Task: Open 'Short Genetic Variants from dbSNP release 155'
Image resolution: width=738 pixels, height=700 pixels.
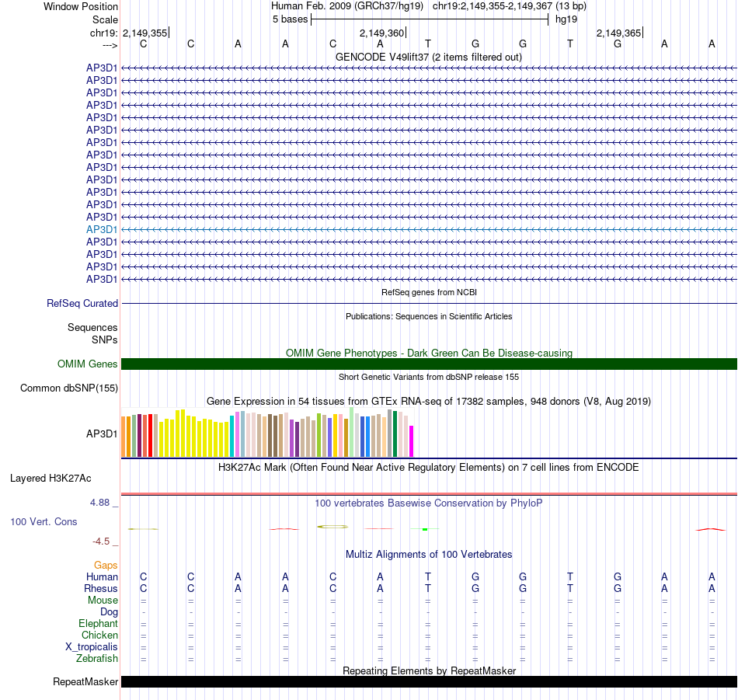Action: (429, 377)
